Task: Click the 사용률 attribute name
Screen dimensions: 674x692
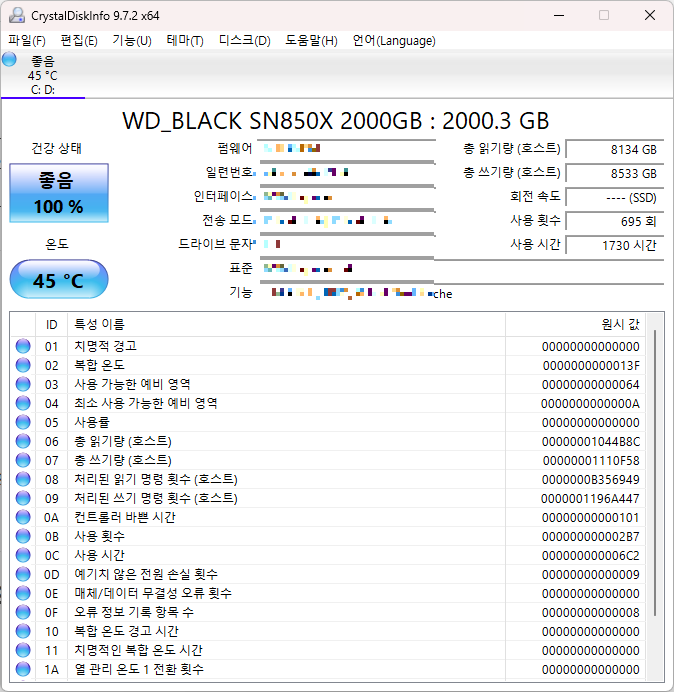Action: tap(91, 422)
